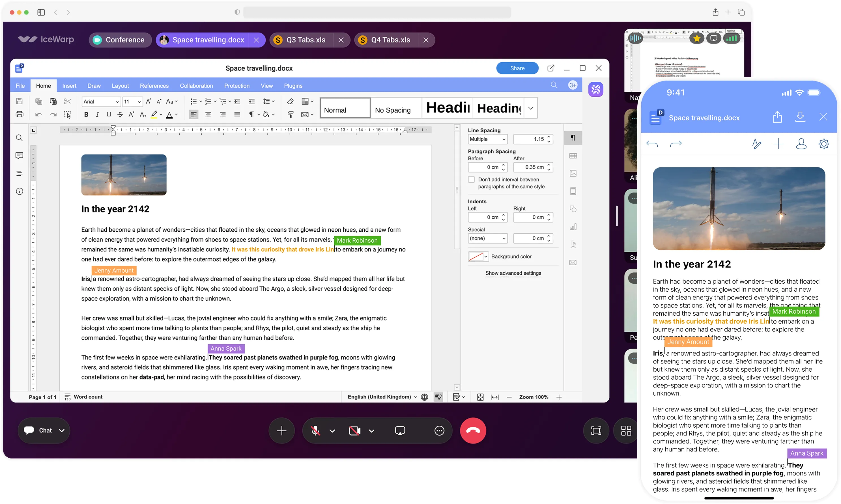Open the Line Spacing 'Multiple' dropdown
Screen dimensions: 841x504
coord(487,139)
